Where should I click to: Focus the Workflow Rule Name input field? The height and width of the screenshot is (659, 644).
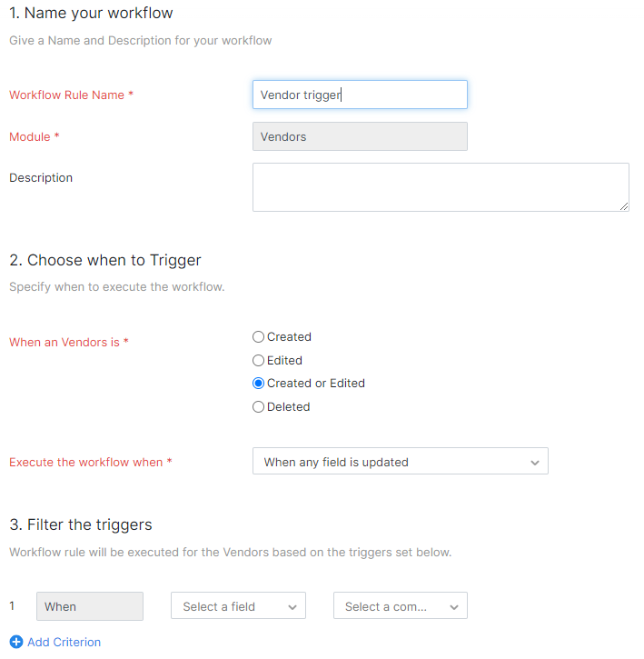(x=359, y=95)
